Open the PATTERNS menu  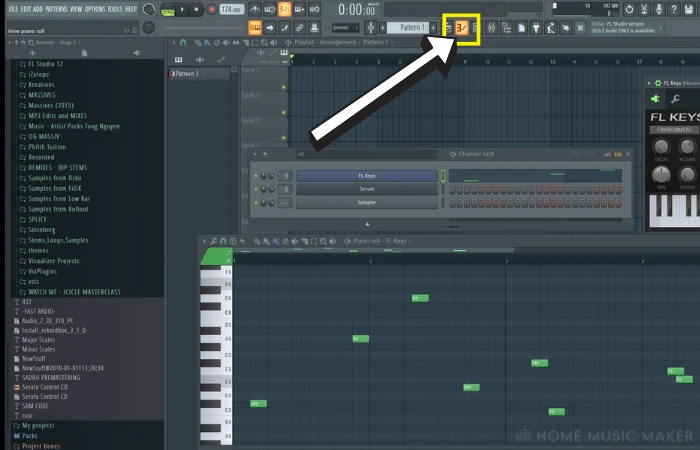click(56, 9)
